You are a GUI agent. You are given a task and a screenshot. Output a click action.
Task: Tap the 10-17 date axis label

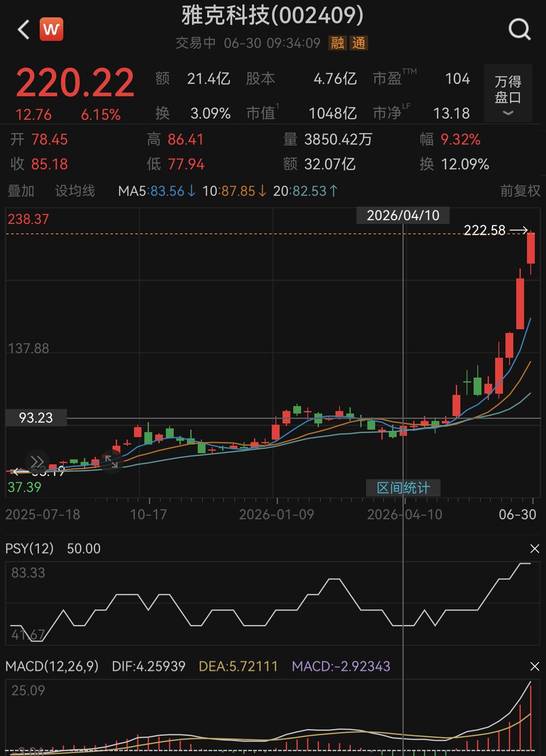(x=149, y=514)
